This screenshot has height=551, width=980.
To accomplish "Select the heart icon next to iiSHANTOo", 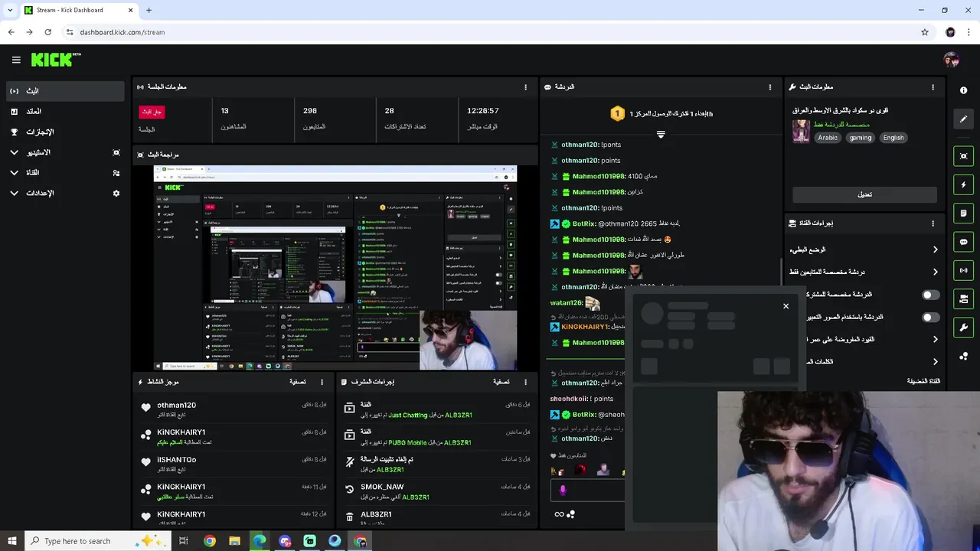I will click(146, 462).
